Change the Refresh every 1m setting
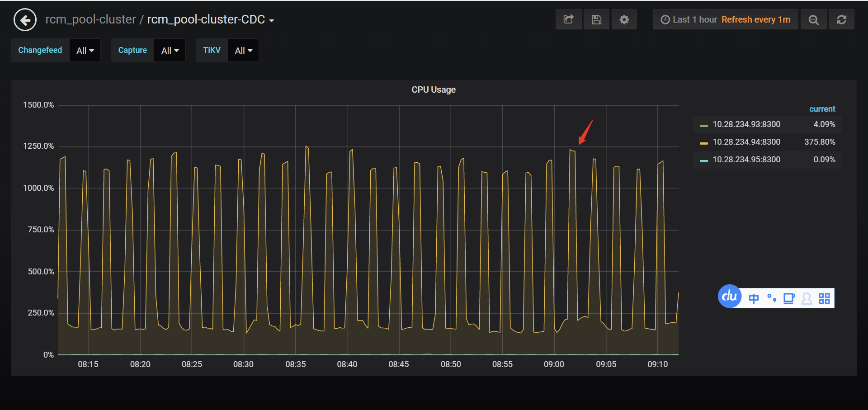The height and width of the screenshot is (410, 868). click(x=755, y=19)
